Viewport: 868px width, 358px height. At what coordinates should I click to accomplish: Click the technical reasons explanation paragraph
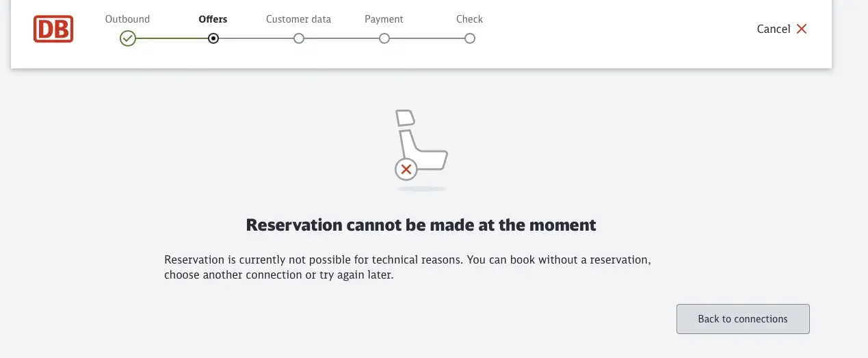click(407, 268)
